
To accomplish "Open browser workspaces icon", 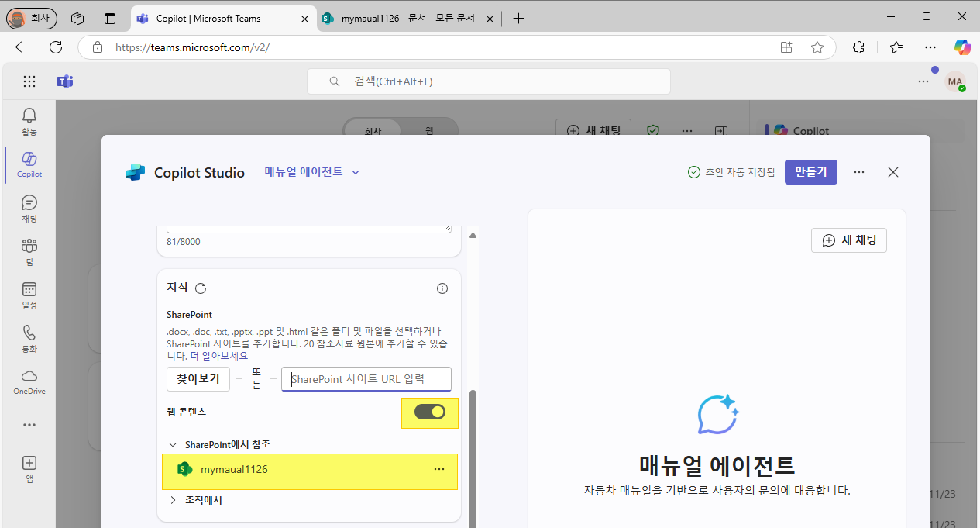I will tap(77, 18).
